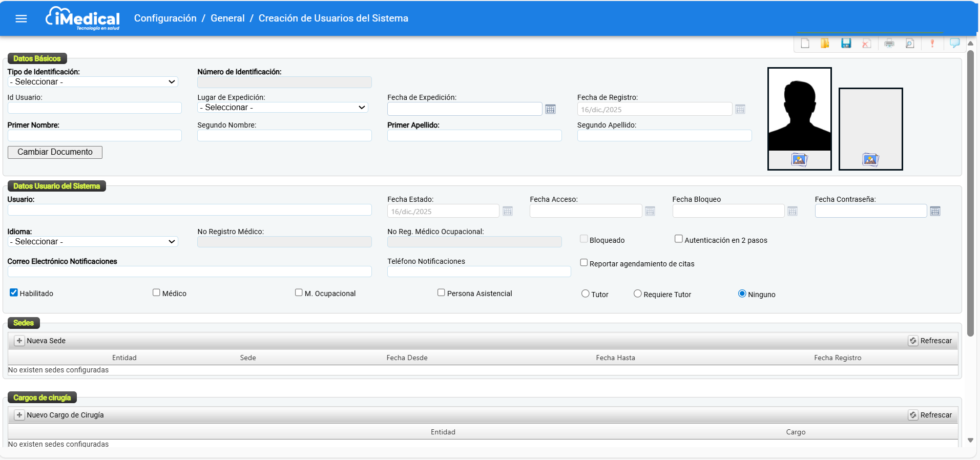Image resolution: width=980 pixels, height=460 pixels.
Task: Open the hamburger navigation menu
Action: 21,19
